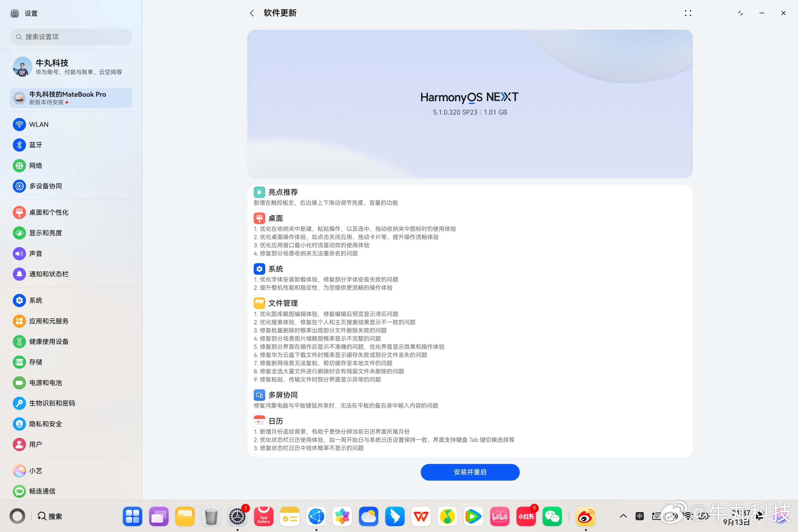Open 小艺 assistant settings
The width and height of the screenshot is (798, 532).
tap(71, 471)
